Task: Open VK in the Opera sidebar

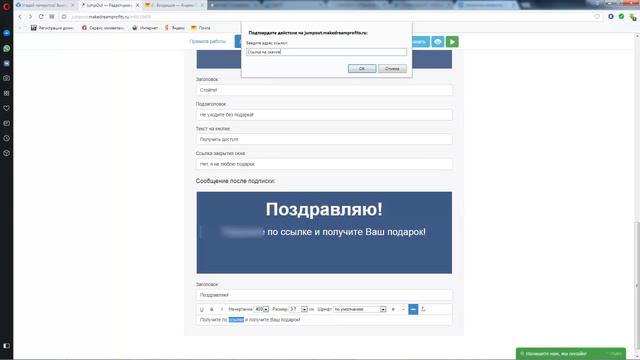Action: (x=7, y=63)
